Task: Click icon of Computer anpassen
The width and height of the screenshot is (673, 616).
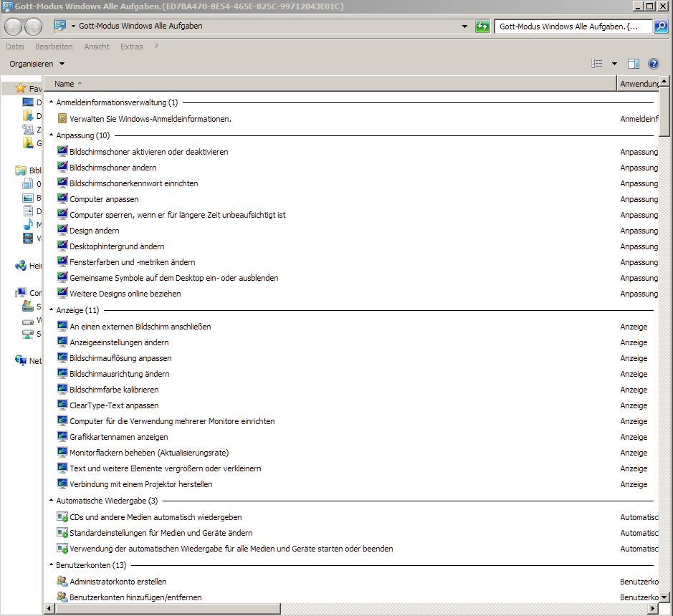Action: coord(62,198)
